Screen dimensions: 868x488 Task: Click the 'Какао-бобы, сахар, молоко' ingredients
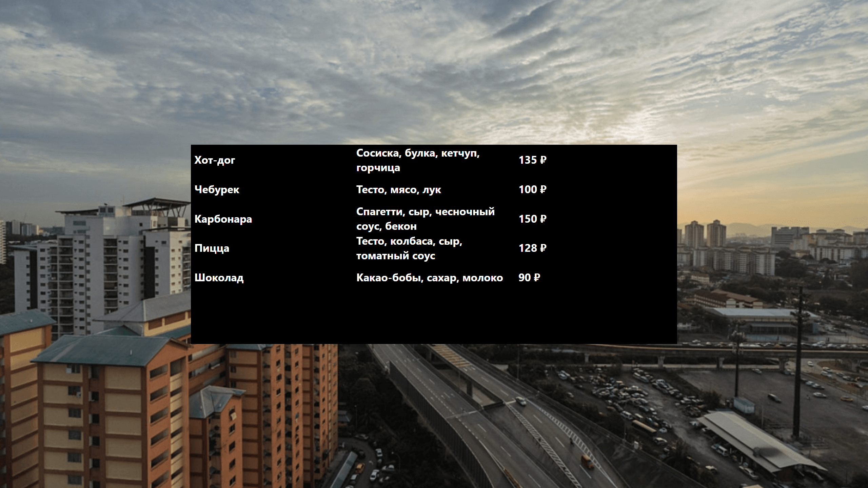click(x=430, y=278)
